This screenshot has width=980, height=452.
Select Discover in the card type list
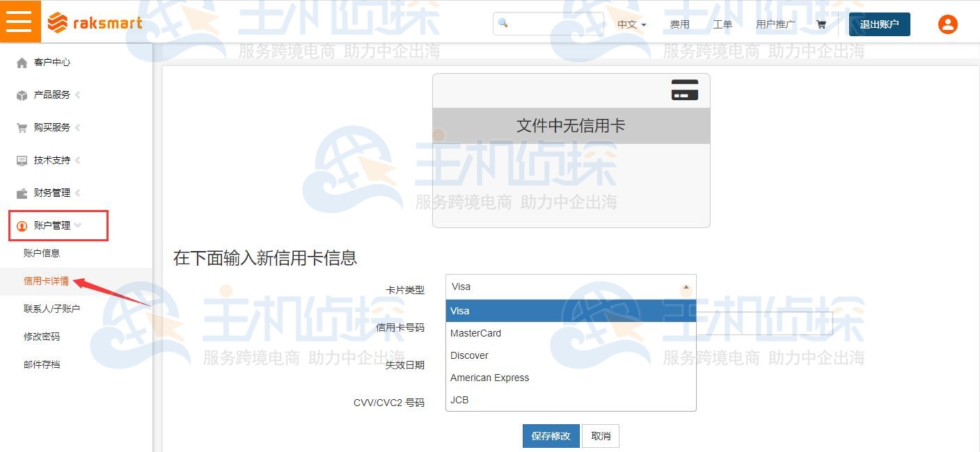[571, 355]
